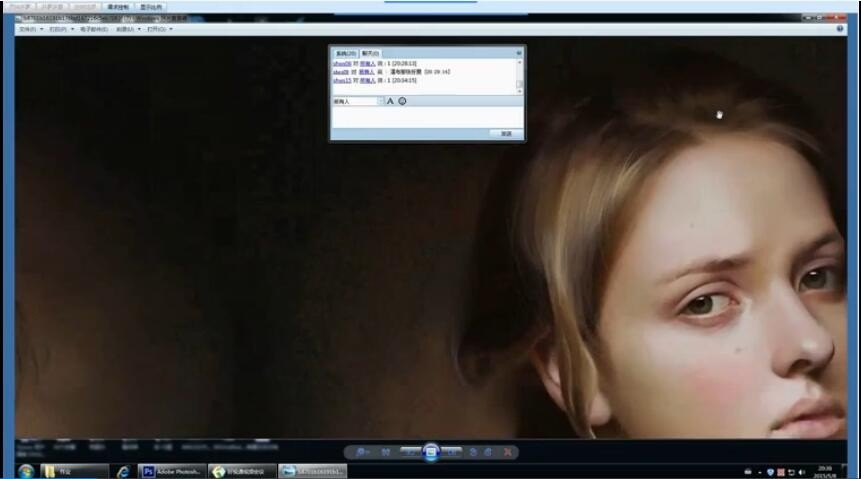Open the Windows Start menu
Screen dimensions: 861x479
pos(25,471)
